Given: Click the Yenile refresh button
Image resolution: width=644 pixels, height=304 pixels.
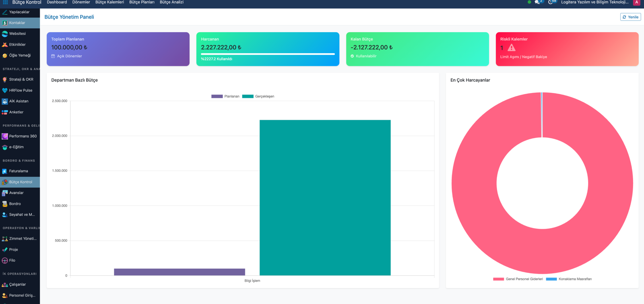Looking at the screenshot, I should coord(630,17).
